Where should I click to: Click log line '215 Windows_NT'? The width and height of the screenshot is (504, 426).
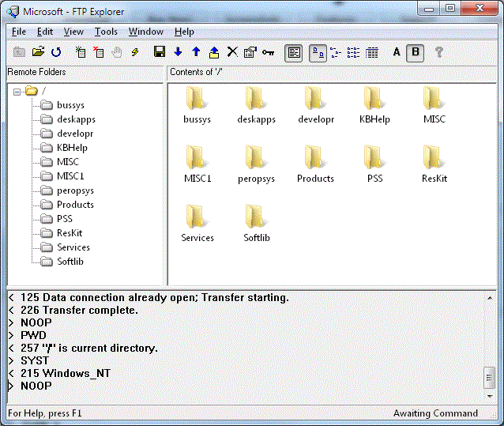pyautogui.click(x=66, y=373)
